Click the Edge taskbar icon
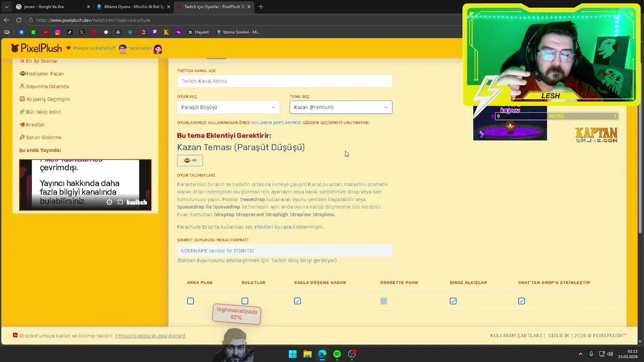Viewport: 644px width, 362px height. point(322,354)
